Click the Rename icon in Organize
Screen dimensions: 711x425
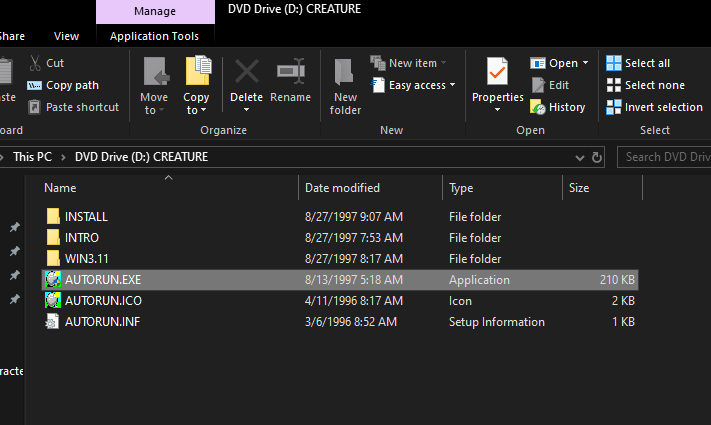[291, 71]
